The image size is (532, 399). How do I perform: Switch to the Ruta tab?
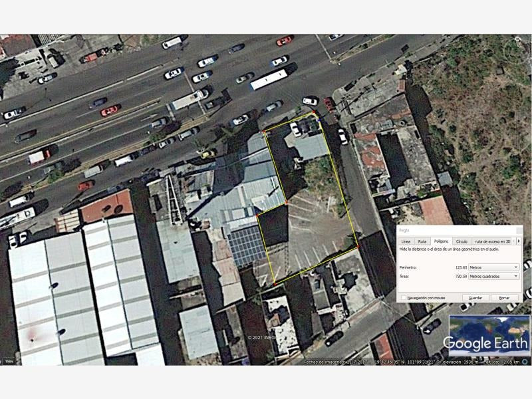coord(422,241)
